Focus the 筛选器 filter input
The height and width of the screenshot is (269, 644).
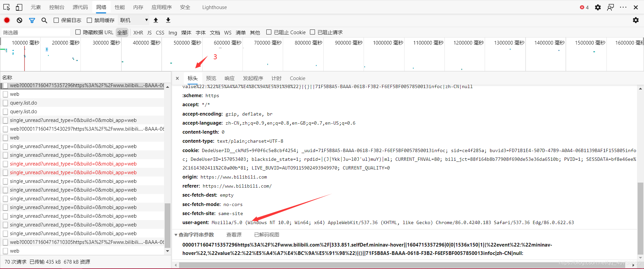(x=36, y=32)
